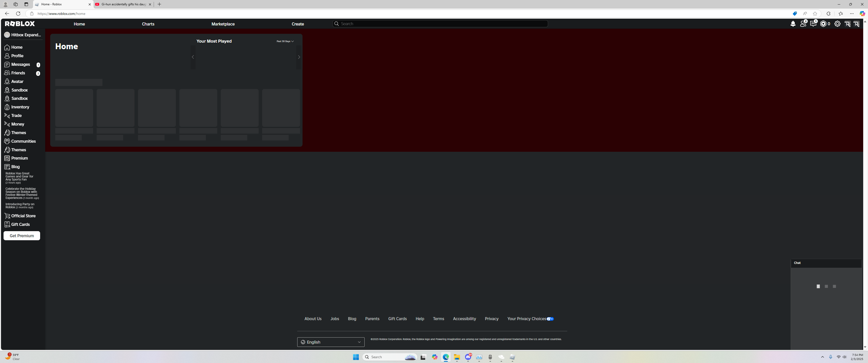
Task: Expand the Past 30 Days dropdown
Action: (285, 41)
